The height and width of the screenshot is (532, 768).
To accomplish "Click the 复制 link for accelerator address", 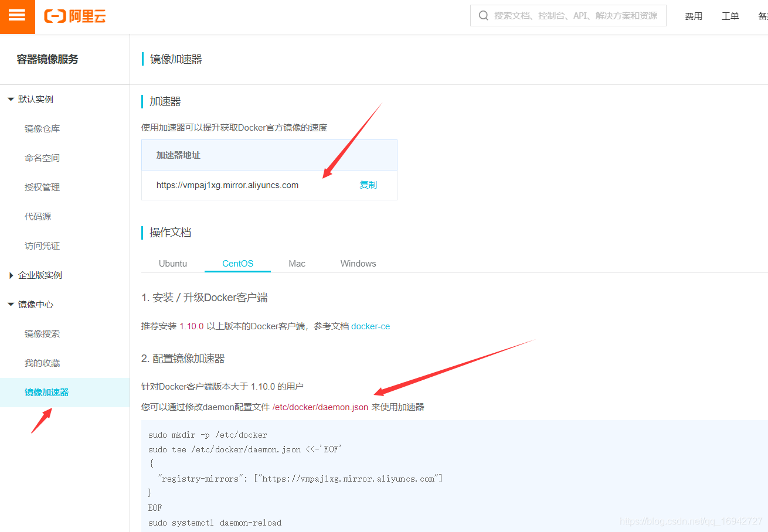I will pos(368,185).
